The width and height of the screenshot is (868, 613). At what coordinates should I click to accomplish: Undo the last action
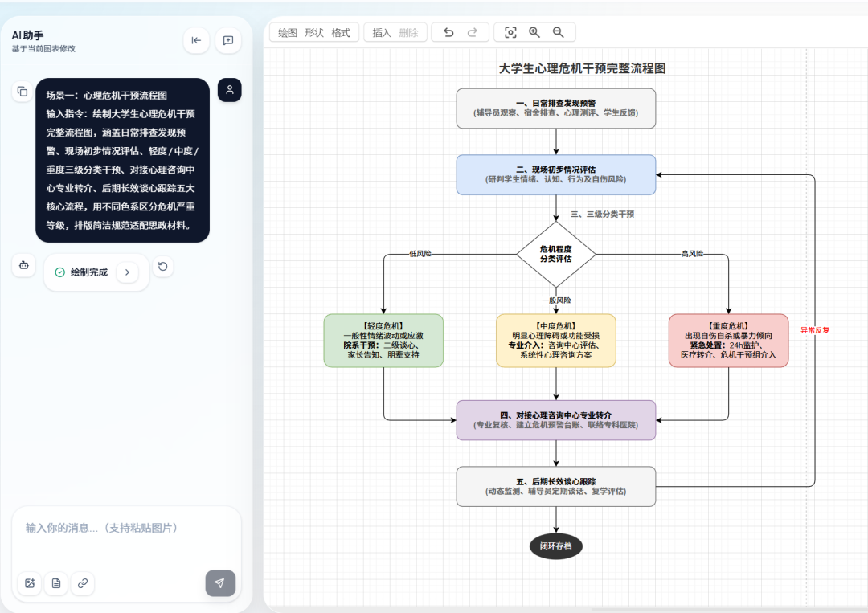pyautogui.click(x=449, y=33)
